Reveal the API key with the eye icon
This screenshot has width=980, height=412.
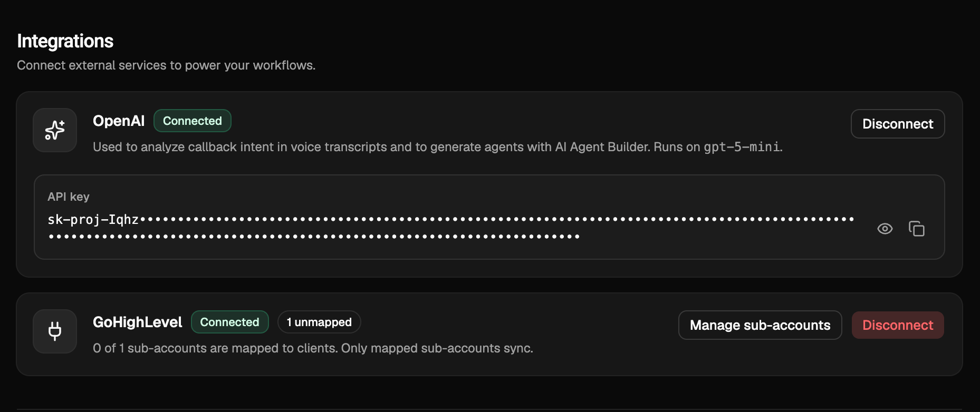pos(885,229)
